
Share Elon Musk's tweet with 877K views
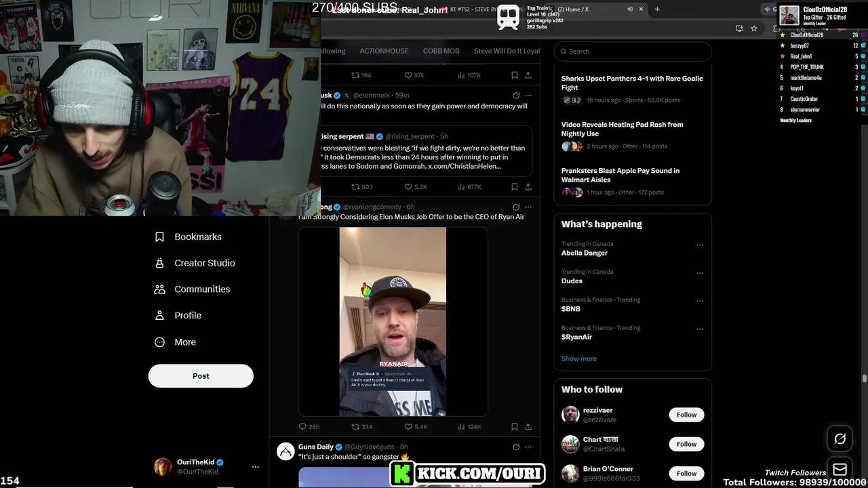pyautogui.click(x=528, y=186)
